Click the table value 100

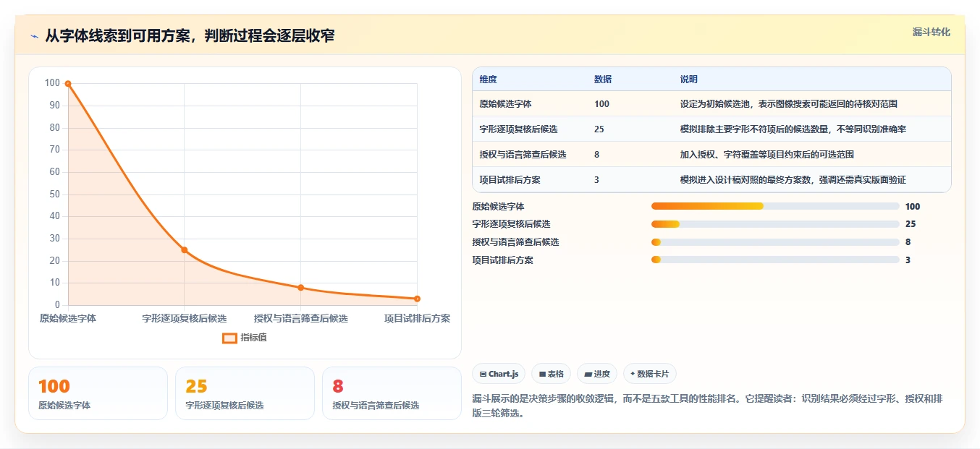[601, 104]
